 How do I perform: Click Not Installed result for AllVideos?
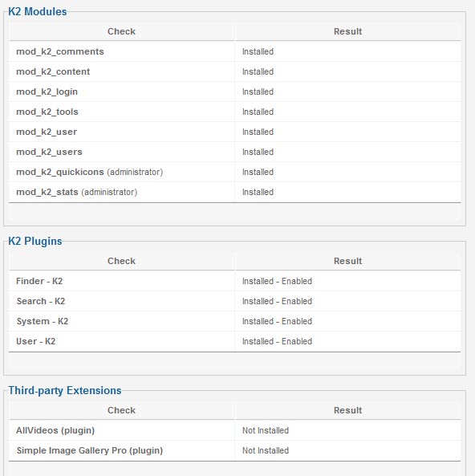[x=266, y=430]
